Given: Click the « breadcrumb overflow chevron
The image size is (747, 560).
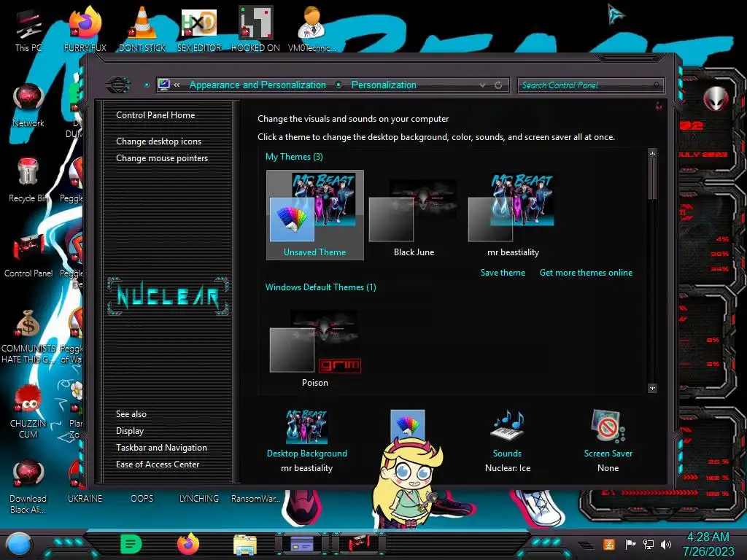Looking at the screenshot, I should [x=177, y=85].
